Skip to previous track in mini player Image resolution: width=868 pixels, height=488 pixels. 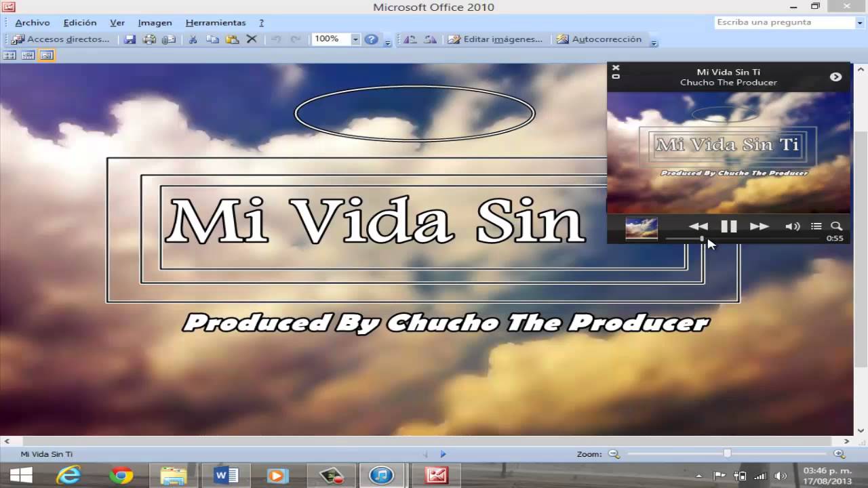coord(698,226)
